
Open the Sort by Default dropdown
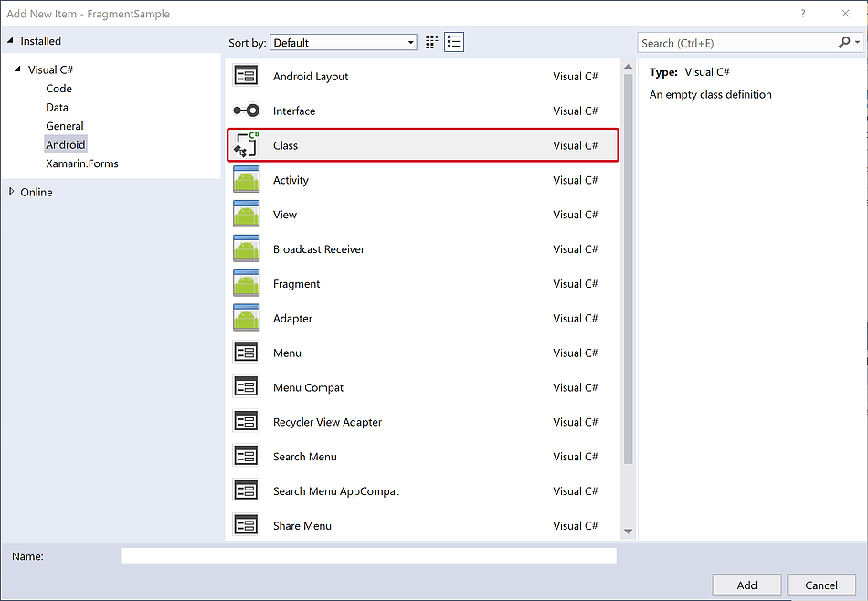point(344,43)
